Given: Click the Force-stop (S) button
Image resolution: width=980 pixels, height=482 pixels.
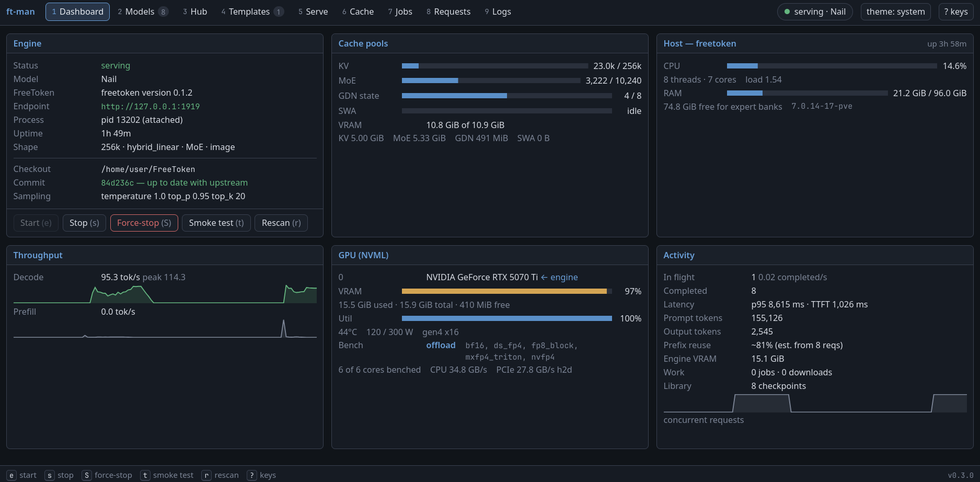Looking at the screenshot, I should 144,223.
